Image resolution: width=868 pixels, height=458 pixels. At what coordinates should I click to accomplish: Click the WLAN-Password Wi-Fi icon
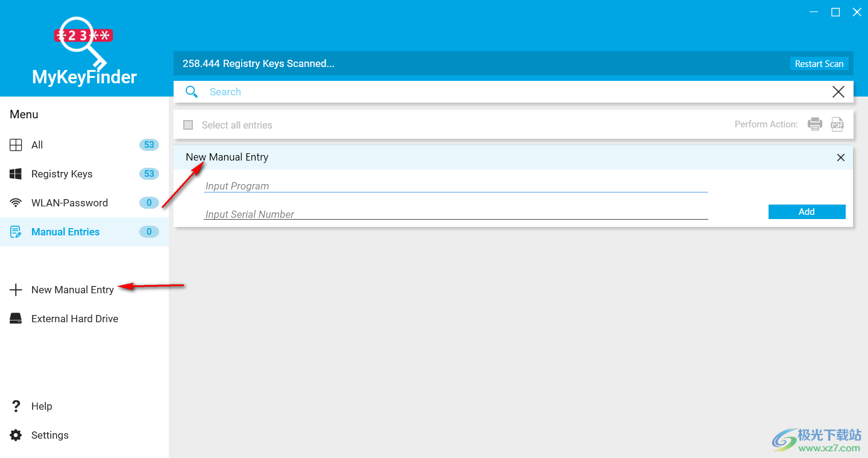16,203
